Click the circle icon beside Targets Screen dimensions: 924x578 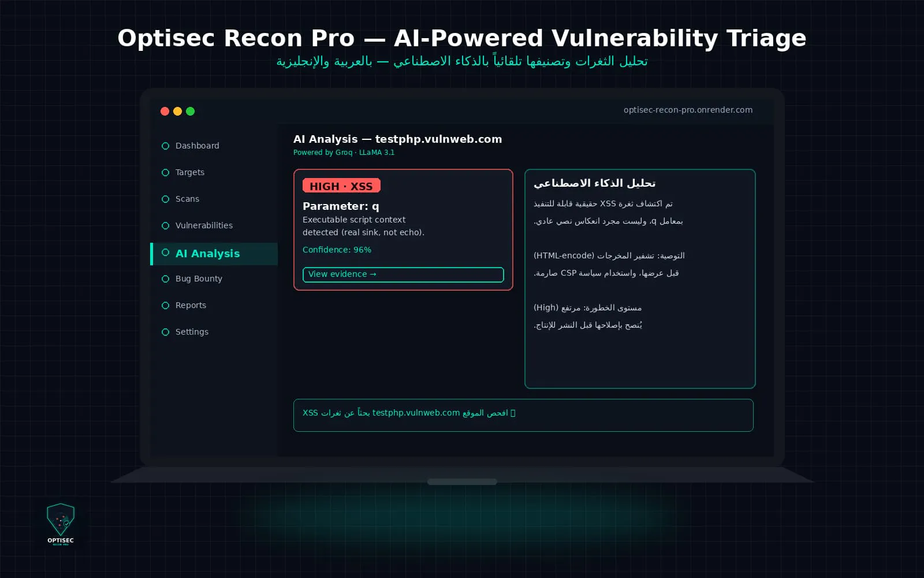[x=165, y=172]
